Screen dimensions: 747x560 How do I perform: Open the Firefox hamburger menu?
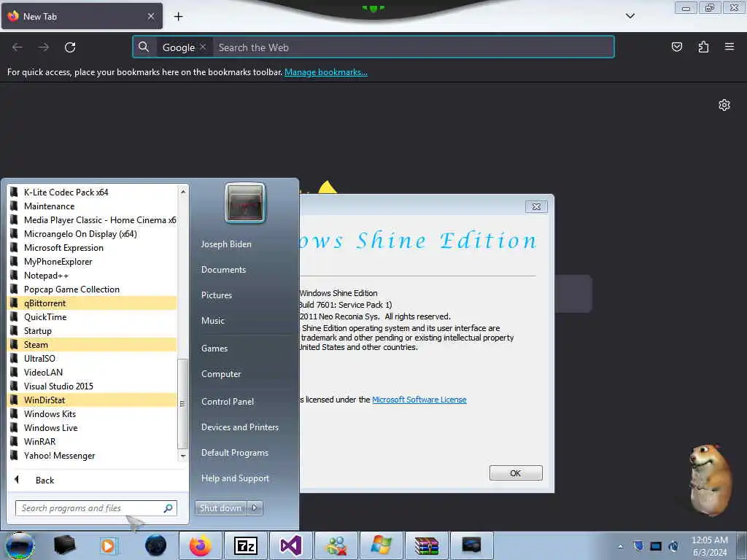[x=729, y=47]
